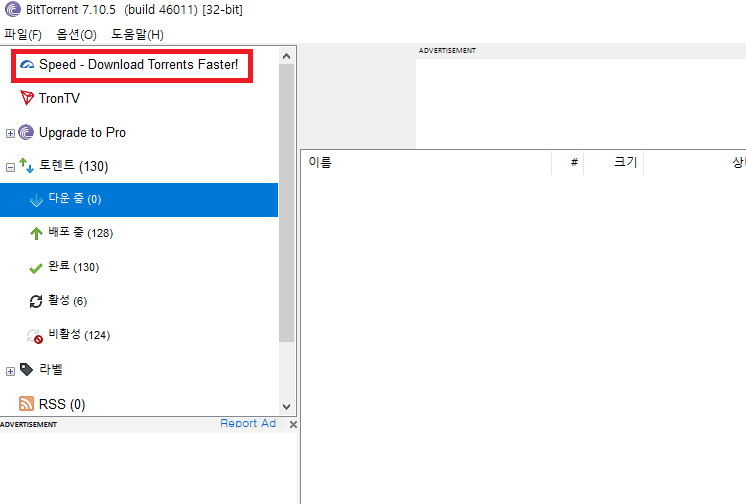The width and height of the screenshot is (746, 504).
Task: Click the Report Ad link
Action: pyautogui.click(x=248, y=423)
